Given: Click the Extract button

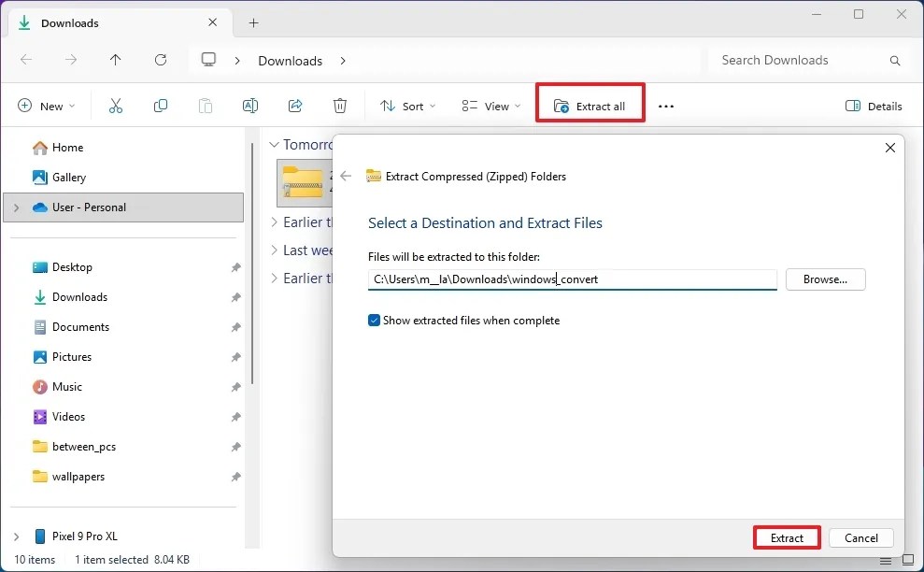Looking at the screenshot, I should click(786, 537).
